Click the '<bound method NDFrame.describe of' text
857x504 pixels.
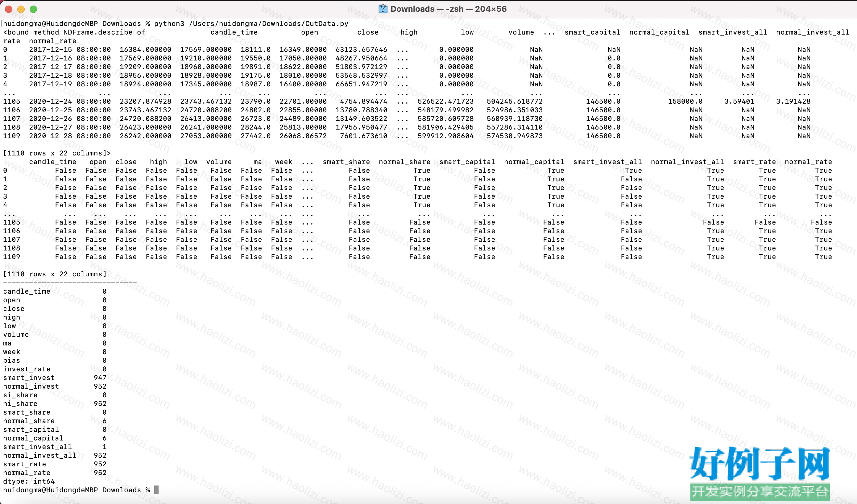pyautogui.click(x=74, y=32)
